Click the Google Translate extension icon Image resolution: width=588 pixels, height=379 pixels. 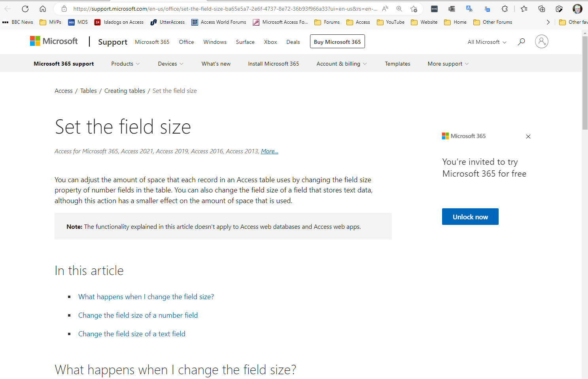tap(469, 9)
